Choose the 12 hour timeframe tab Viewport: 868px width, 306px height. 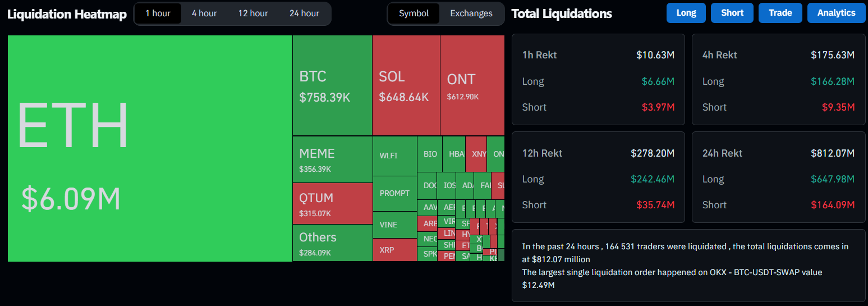coord(253,13)
